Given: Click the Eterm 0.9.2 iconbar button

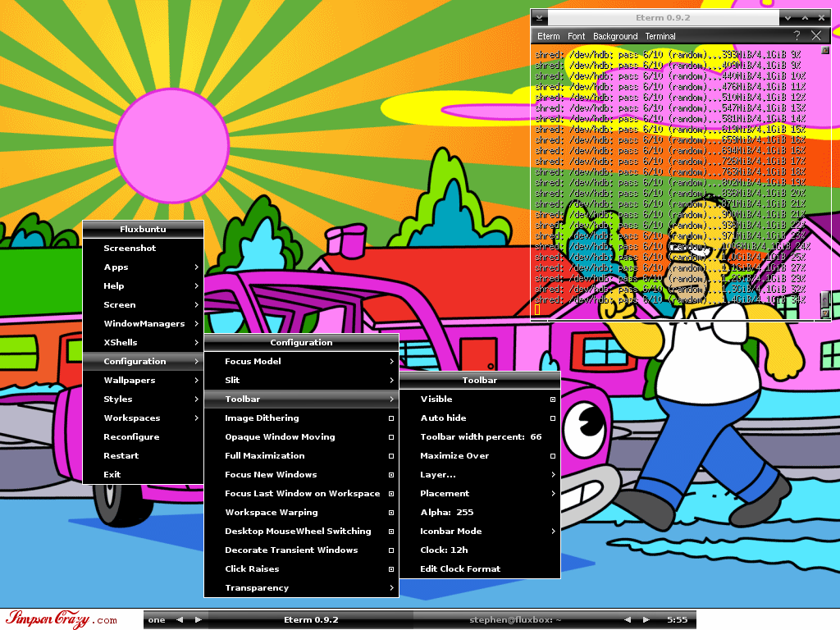Looking at the screenshot, I should [311, 619].
